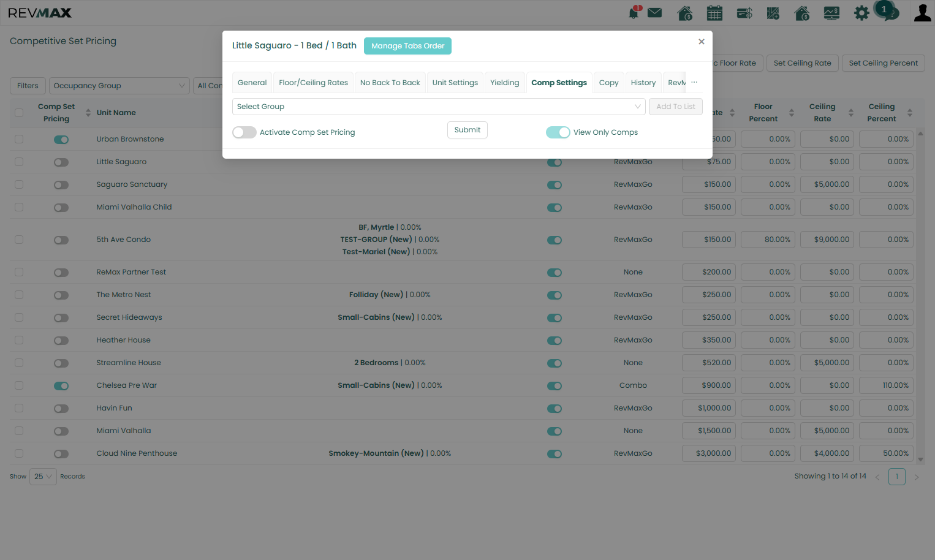
Task: Open the user profile icon
Action: pyautogui.click(x=922, y=12)
